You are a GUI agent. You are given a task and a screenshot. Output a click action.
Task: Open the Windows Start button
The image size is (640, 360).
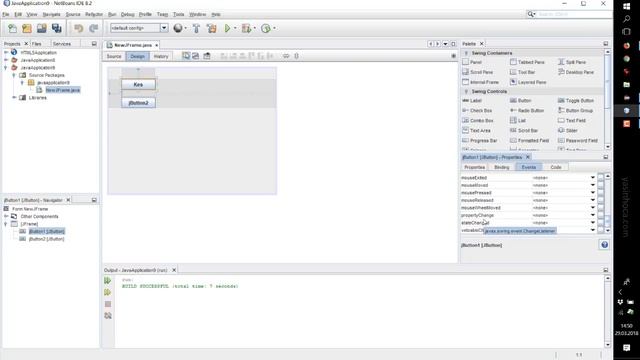click(627, 7)
